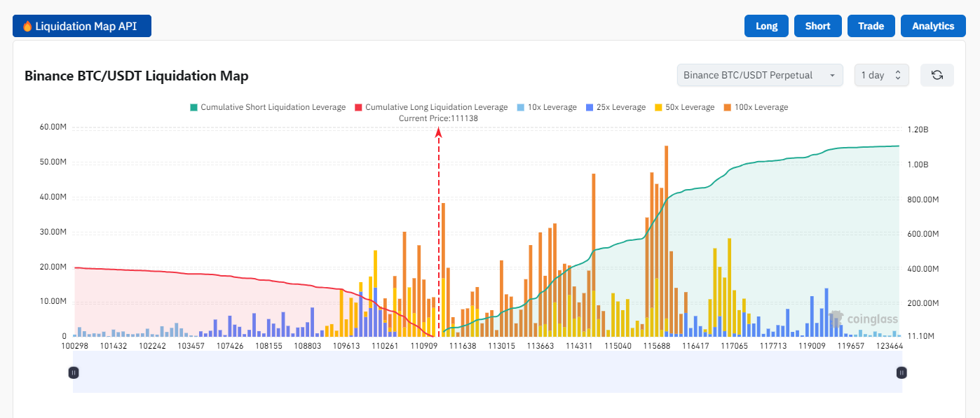Click the Long button
Screen dimensions: 980x418
[766, 26]
